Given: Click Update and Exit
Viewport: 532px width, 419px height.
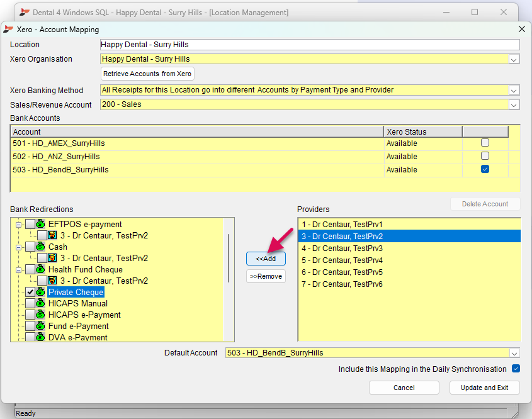Looking at the screenshot, I should (x=484, y=388).
